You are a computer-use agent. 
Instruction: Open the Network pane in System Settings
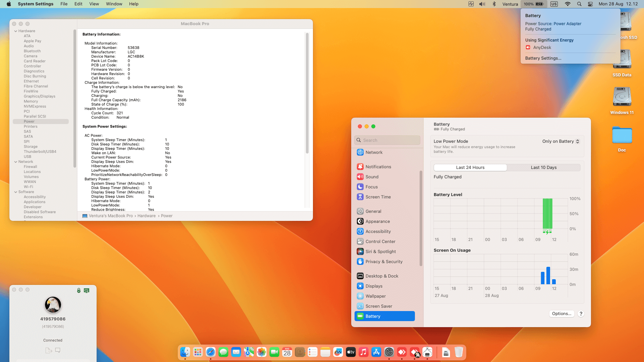click(x=374, y=152)
